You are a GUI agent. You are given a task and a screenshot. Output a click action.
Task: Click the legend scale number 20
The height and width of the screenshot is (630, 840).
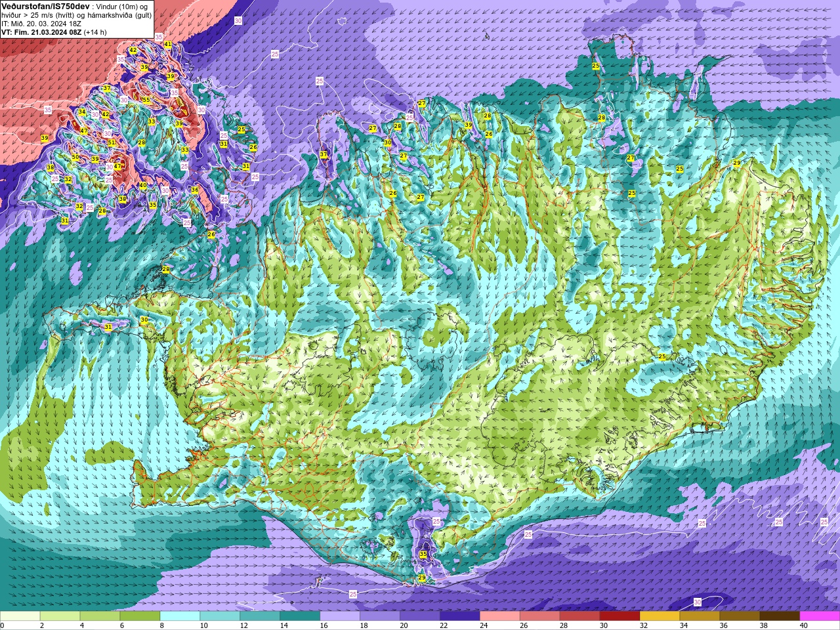click(x=404, y=626)
